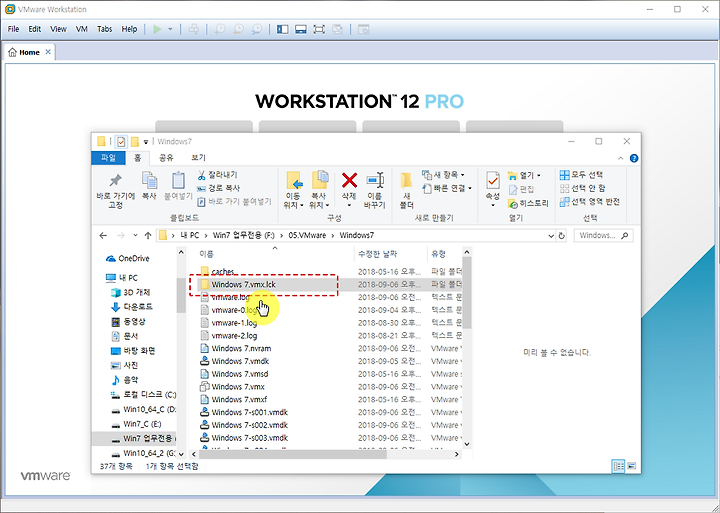This screenshot has width=720, height=513.
Task: Click the Windows search input field
Action: click(603, 236)
